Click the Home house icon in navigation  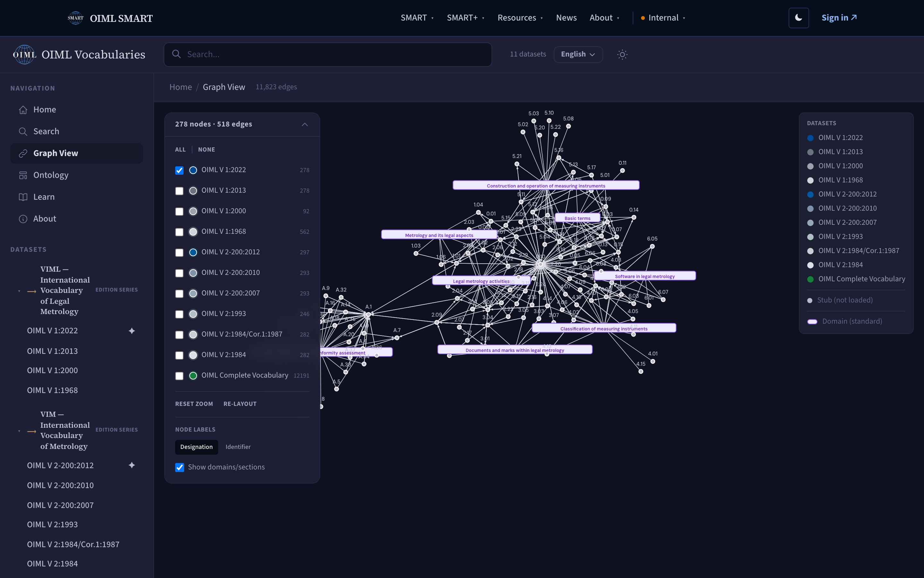pos(23,110)
